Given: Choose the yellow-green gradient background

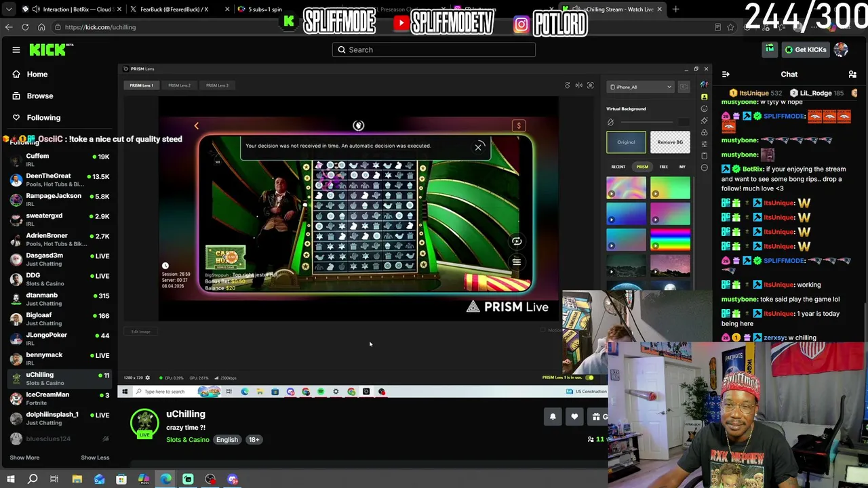Looking at the screenshot, I should pyautogui.click(x=670, y=188).
